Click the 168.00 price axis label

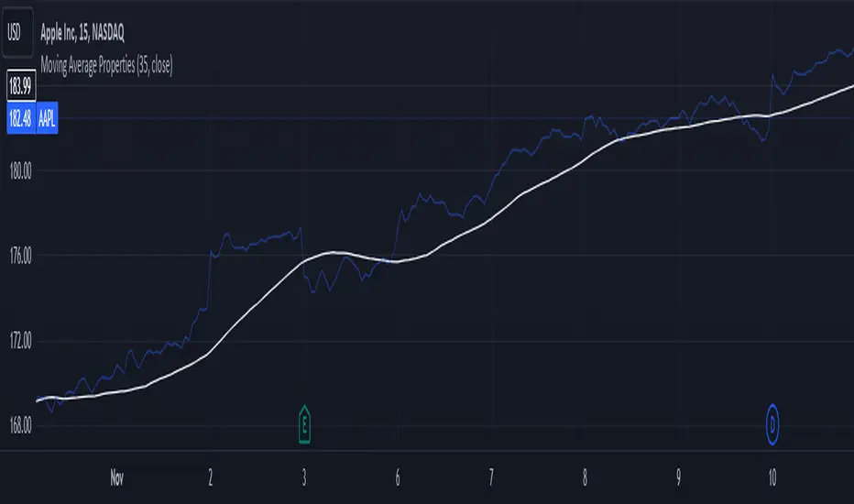[21, 425]
